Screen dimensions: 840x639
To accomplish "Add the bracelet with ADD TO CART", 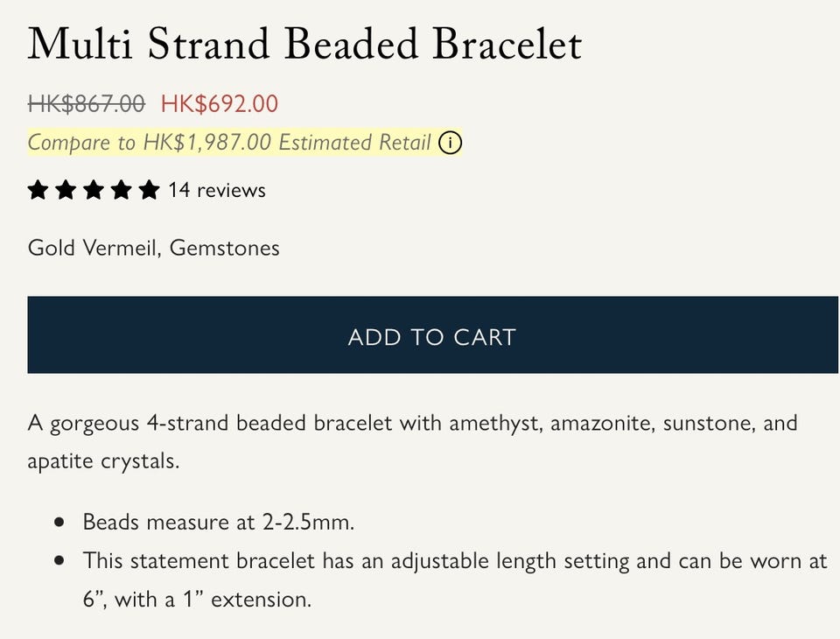I will pos(433,334).
